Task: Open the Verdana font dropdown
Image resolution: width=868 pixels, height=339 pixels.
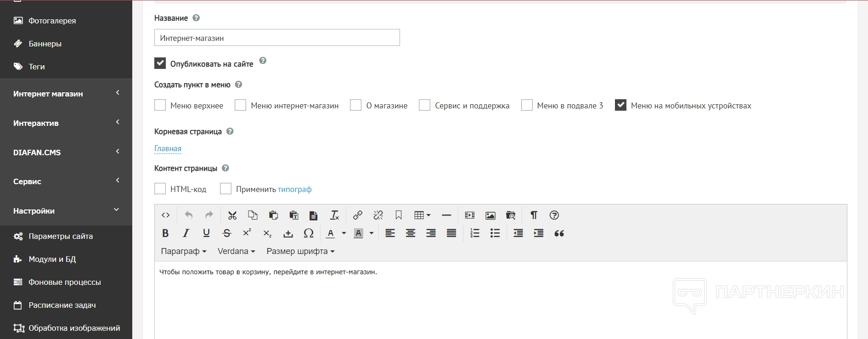Action: pyautogui.click(x=236, y=251)
